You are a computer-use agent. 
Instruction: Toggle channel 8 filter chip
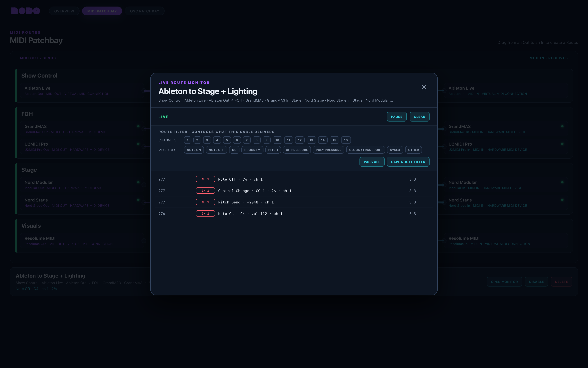(x=257, y=140)
